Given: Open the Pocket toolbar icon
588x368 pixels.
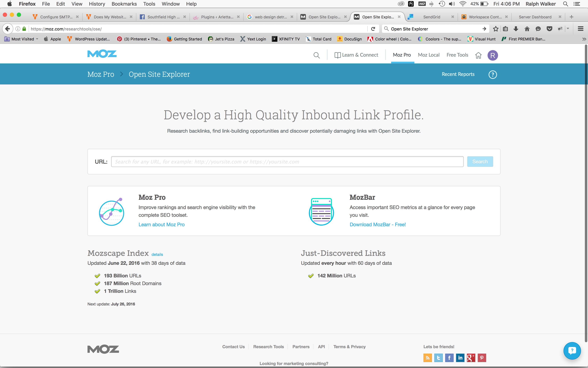Looking at the screenshot, I should (x=549, y=29).
